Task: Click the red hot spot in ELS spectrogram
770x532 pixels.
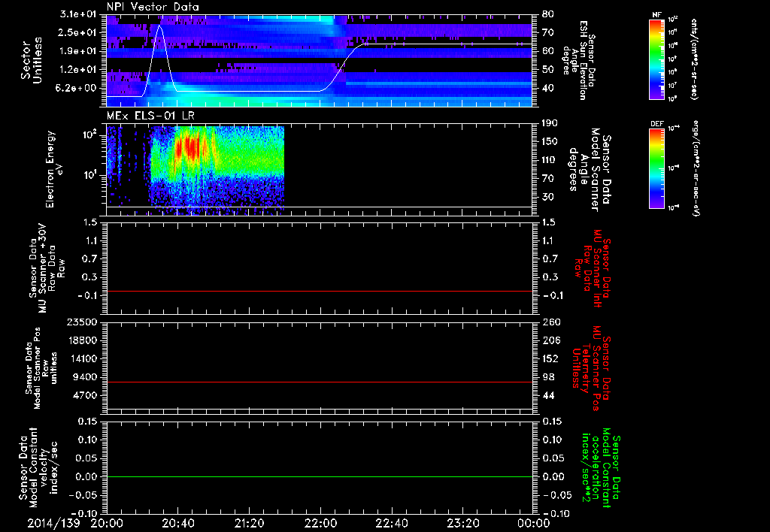Action: [189, 147]
